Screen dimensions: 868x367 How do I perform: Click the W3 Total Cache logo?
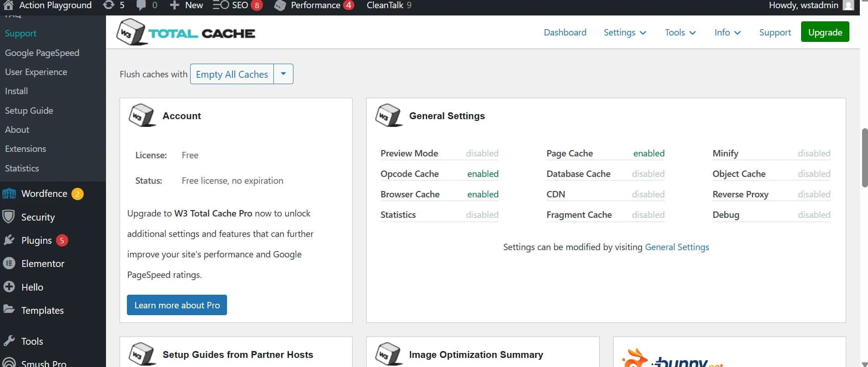click(x=186, y=32)
